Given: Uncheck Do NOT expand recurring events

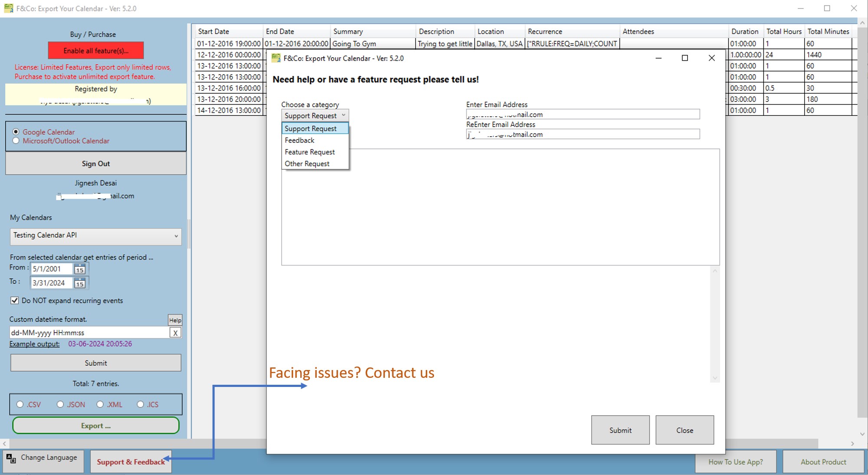Looking at the screenshot, I should point(15,301).
